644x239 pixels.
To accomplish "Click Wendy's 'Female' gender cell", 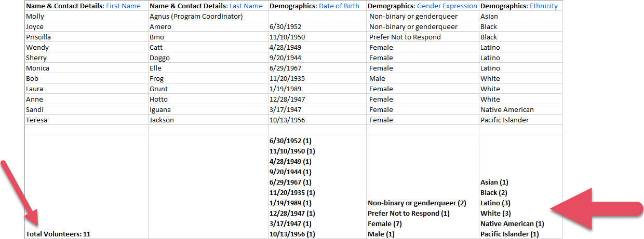I will point(423,47).
